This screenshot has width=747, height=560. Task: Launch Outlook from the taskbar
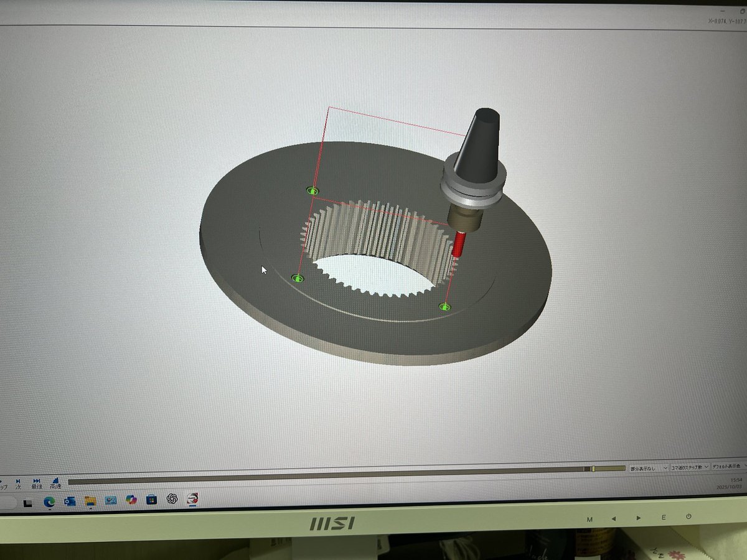[x=70, y=501]
